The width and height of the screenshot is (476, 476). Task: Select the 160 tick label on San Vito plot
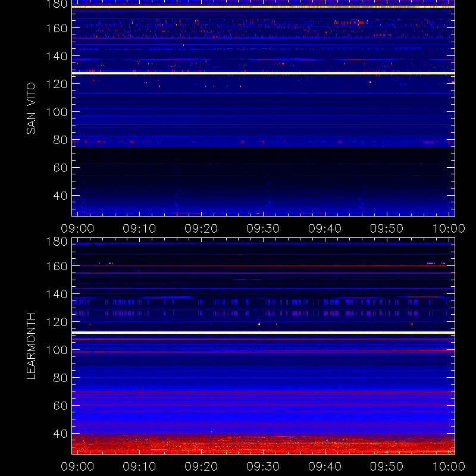point(57,28)
